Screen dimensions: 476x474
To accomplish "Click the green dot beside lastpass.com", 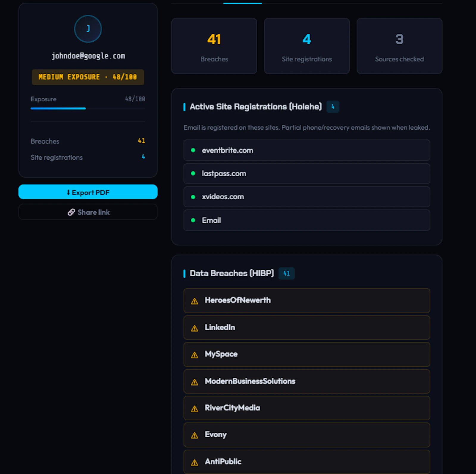I will point(193,173).
